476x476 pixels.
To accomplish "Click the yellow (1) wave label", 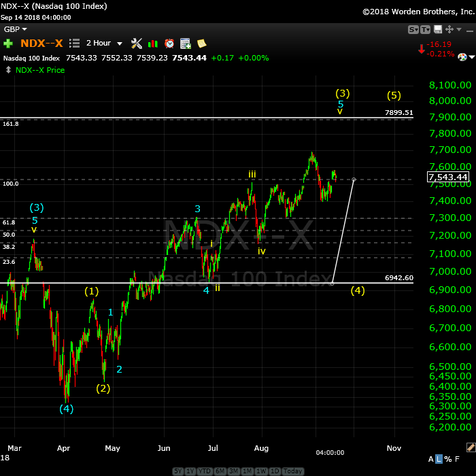I will pos(91,291).
